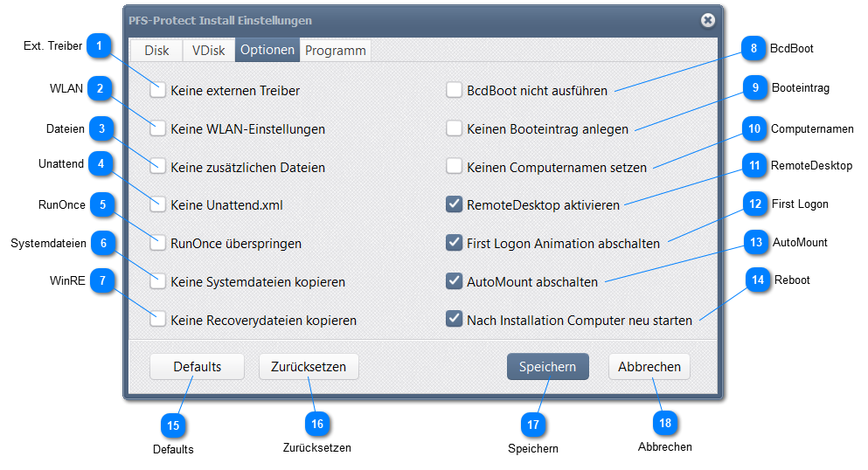Image resolution: width=868 pixels, height=470 pixels.
Task: Enable Keine Unattend.xml option
Action: (x=158, y=205)
